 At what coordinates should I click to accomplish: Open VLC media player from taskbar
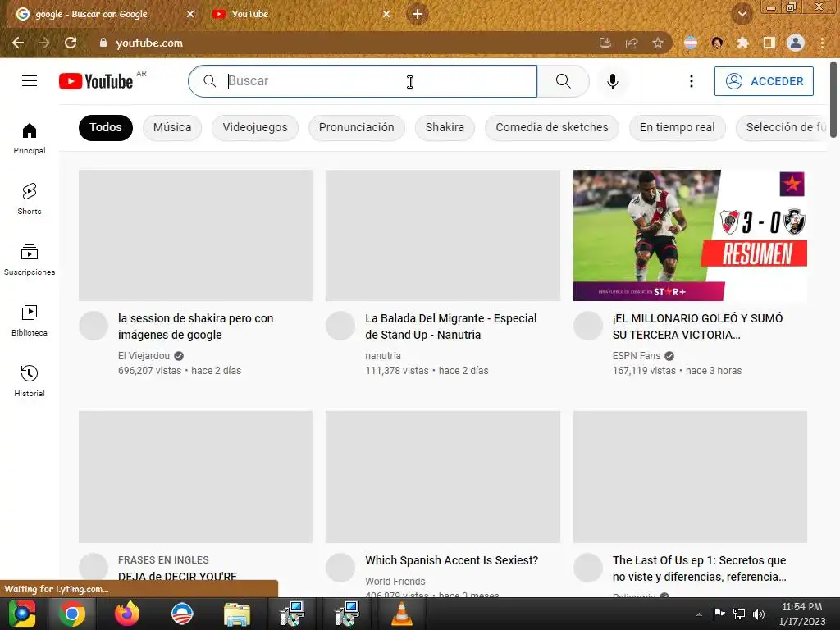tap(402, 614)
